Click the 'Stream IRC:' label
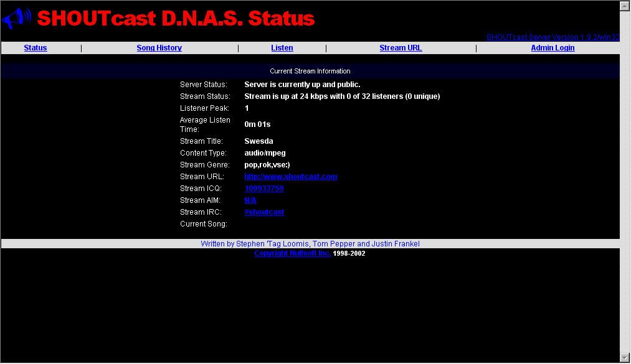 point(201,212)
